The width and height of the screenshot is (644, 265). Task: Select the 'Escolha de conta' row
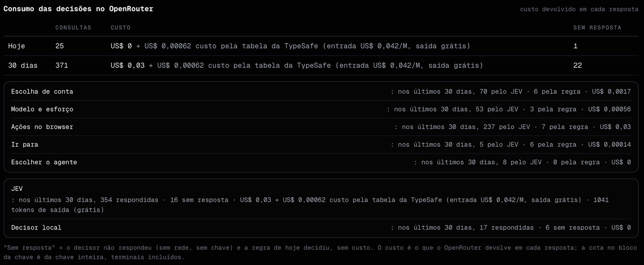coord(321,91)
